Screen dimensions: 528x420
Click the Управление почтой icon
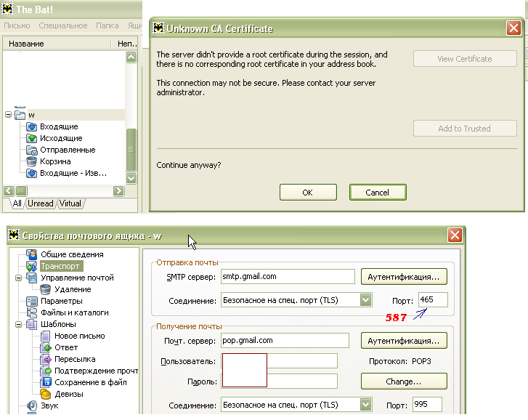(x=32, y=278)
